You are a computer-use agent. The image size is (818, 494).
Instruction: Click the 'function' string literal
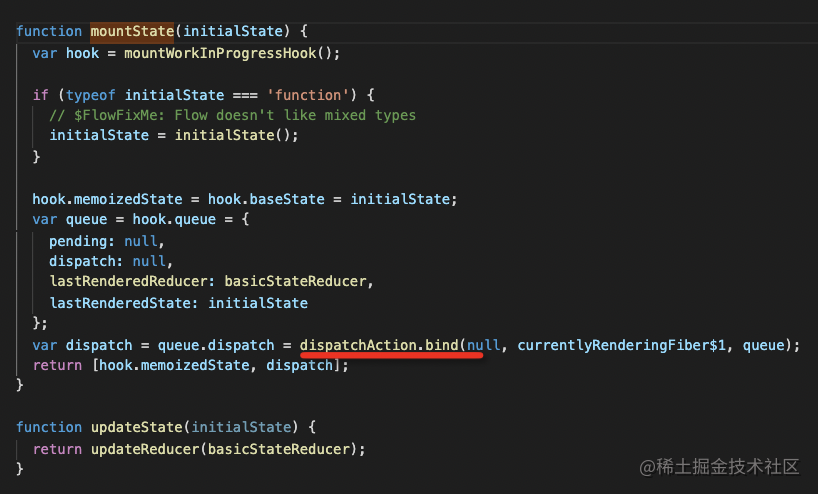[x=308, y=95]
